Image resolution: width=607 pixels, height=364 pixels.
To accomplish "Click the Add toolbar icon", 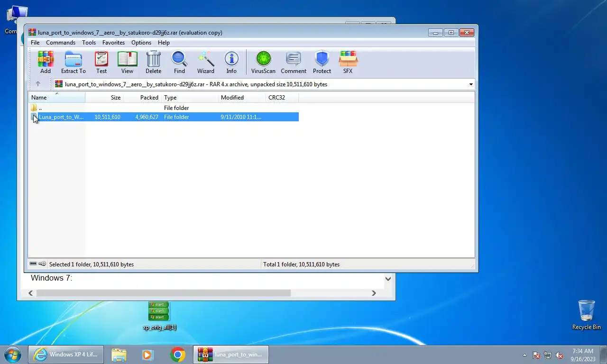I will coord(46,63).
